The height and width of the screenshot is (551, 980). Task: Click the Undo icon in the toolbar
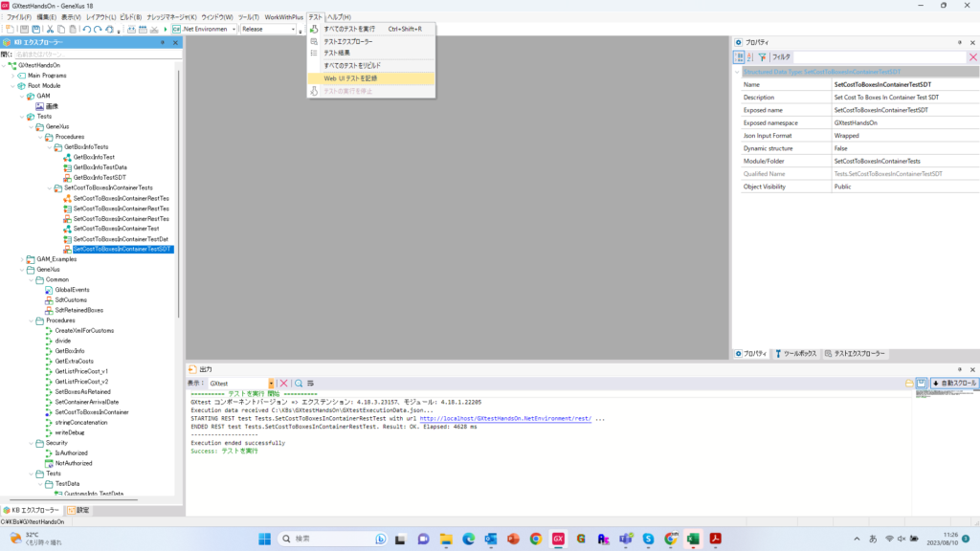point(87,30)
